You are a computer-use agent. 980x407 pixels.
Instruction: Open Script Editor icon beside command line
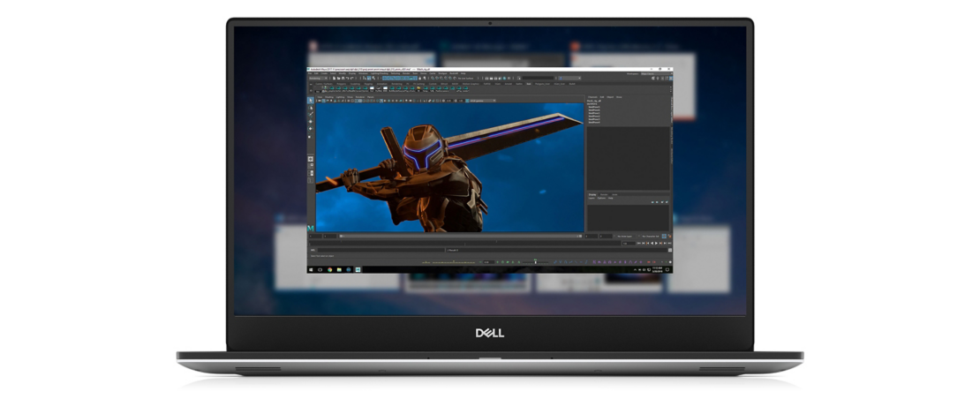(670, 250)
